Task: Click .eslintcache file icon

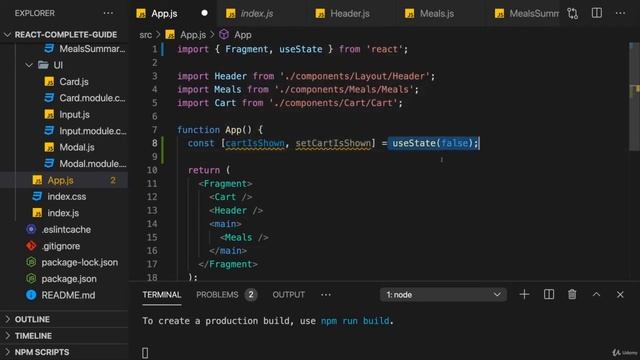Action: click(31, 229)
